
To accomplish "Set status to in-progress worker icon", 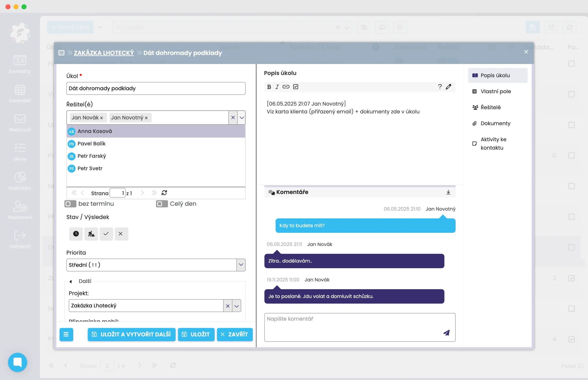I will (91, 234).
